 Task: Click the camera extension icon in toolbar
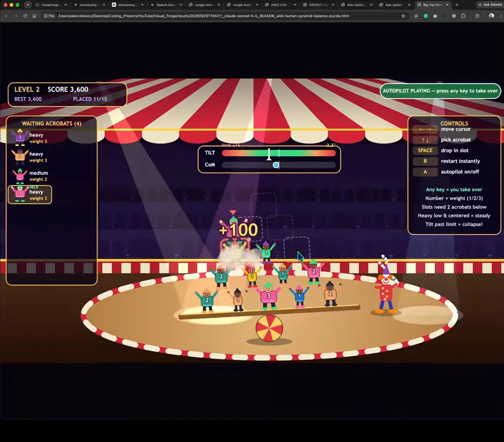coord(435,16)
